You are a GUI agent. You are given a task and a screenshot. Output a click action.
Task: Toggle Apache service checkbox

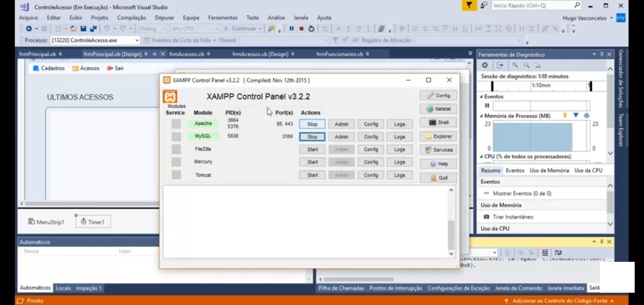176,124
